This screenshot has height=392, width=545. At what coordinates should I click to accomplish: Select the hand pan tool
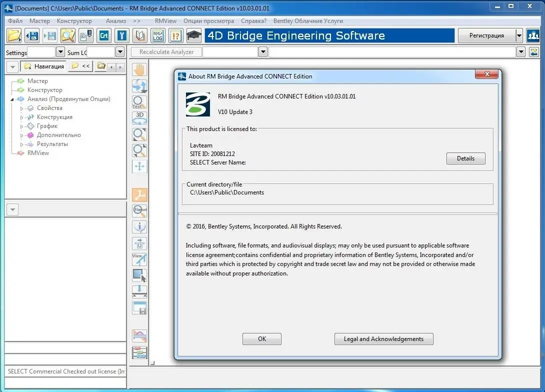139,69
